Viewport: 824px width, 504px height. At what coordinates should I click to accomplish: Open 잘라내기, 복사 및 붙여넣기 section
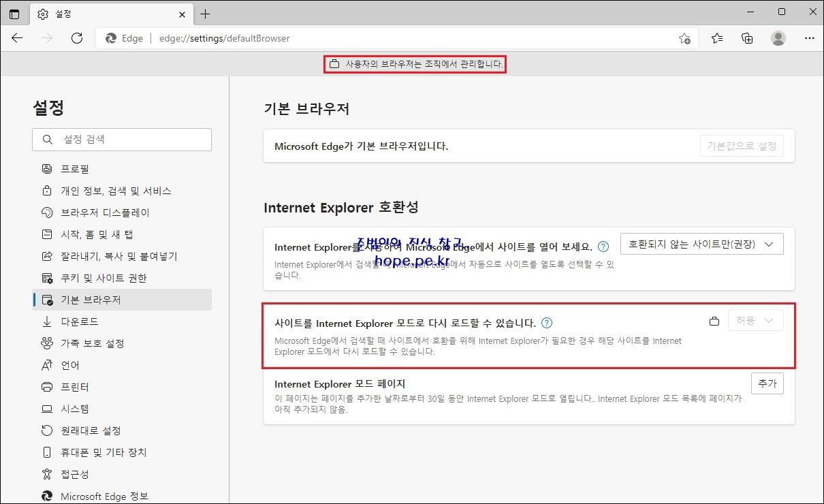pyautogui.click(x=122, y=256)
